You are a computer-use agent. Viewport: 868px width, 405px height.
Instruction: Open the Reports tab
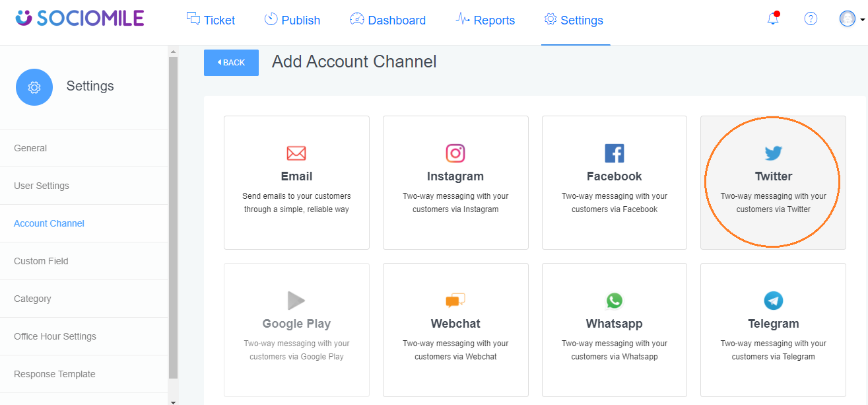coord(485,20)
